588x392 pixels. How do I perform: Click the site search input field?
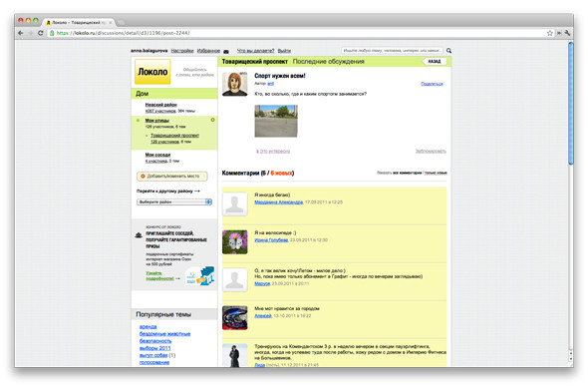(393, 50)
